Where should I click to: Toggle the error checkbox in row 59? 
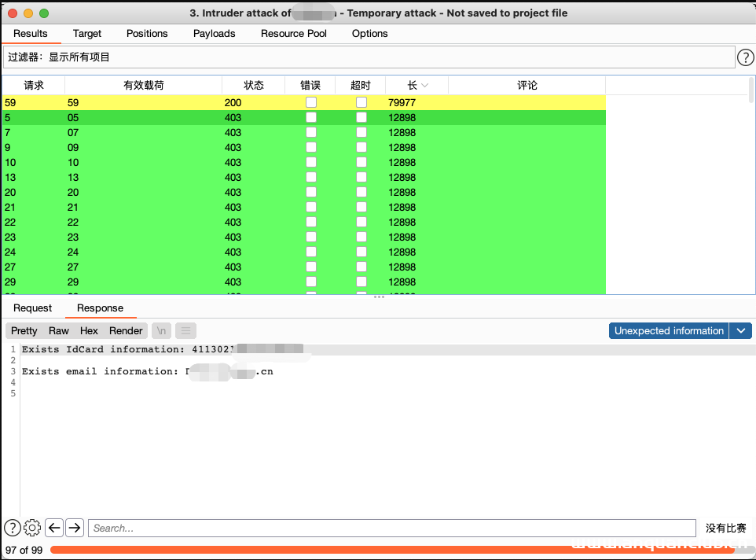(311, 102)
